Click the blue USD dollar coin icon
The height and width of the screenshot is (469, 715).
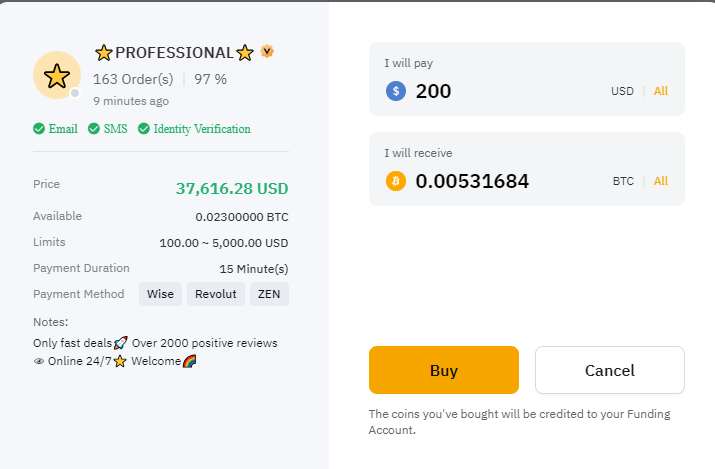pyautogui.click(x=396, y=91)
